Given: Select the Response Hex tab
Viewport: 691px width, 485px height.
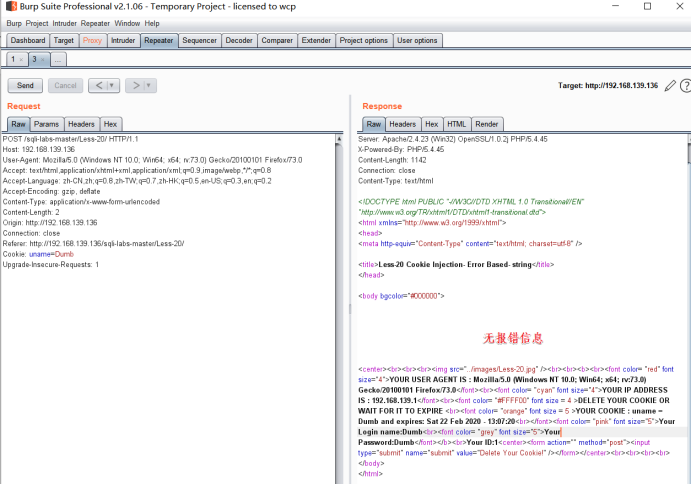Looking at the screenshot, I should coord(431,124).
